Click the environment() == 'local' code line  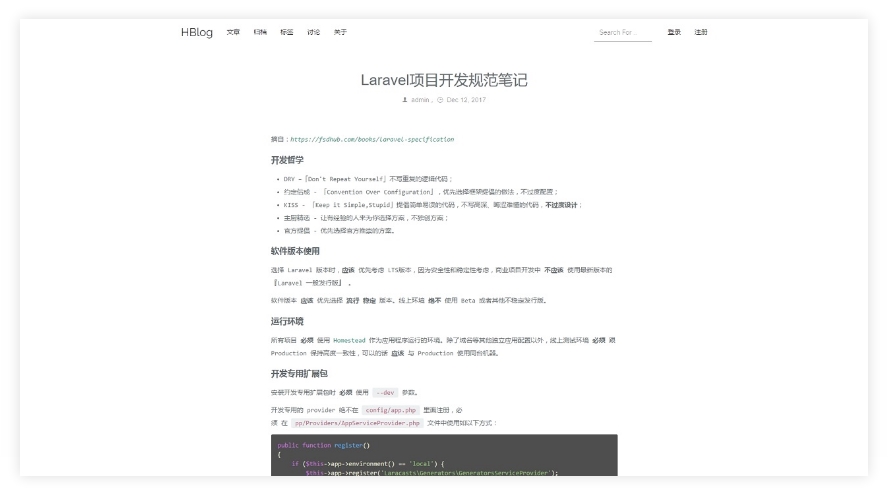368,464
